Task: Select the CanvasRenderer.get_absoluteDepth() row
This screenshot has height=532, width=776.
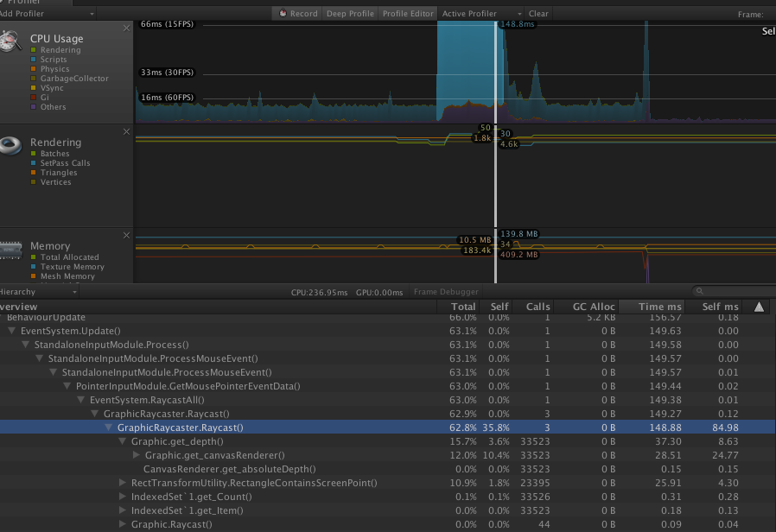Action: coord(388,469)
